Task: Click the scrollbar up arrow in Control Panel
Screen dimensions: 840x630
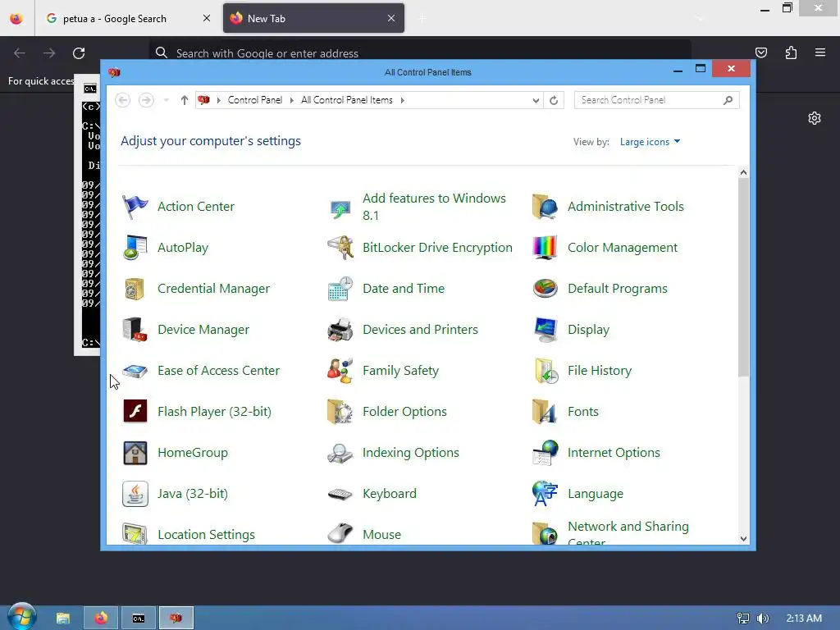Action: point(743,172)
